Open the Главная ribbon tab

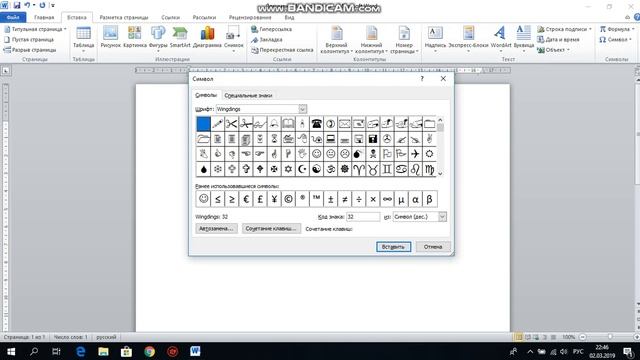pyautogui.click(x=44, y=18)
